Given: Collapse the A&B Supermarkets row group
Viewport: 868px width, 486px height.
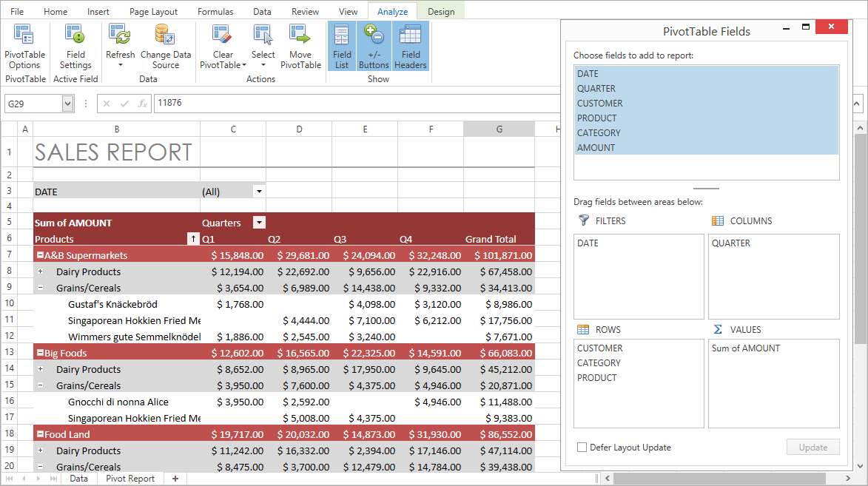Looking at the screenshot, I should [40, 255].
